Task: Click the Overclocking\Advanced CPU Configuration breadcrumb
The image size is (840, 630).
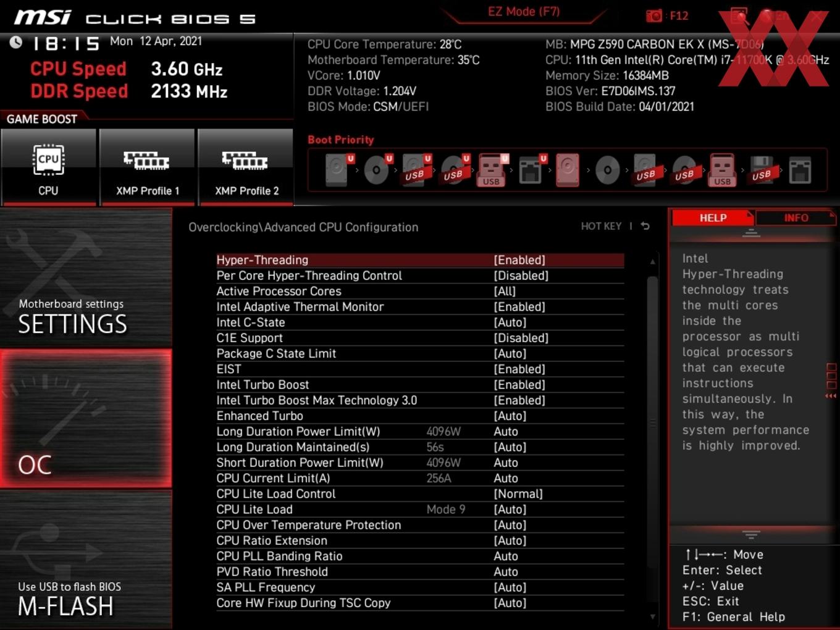Action: (x=303, y=227)
